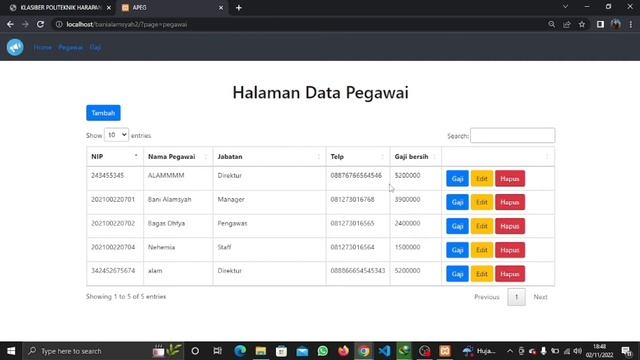Click Hapus button for Bagas Dhiya
This screenshot has width=640, height=360.
(510, 226)
